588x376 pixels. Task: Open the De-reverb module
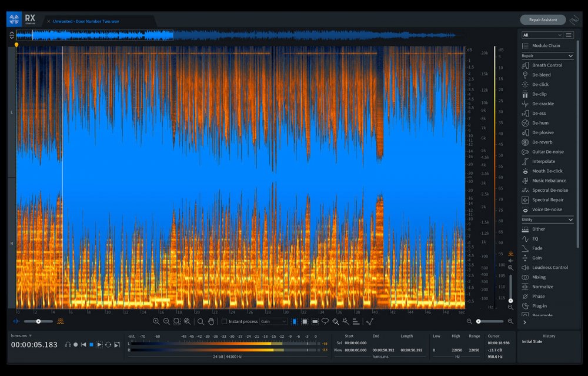[537, 142]
